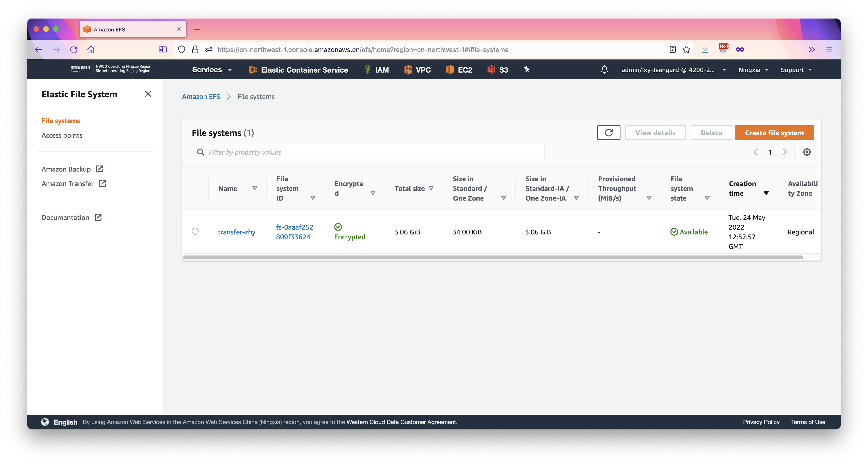Open file system ID fs-0aaaf252809f33624
The width and height of the screenshot is (868, 465).
click(x=294, y=232)
